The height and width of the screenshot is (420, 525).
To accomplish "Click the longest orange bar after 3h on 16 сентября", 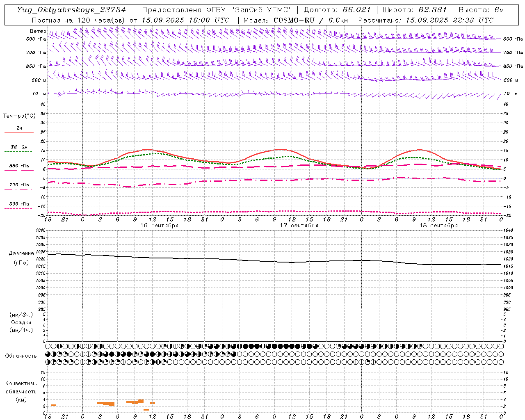I will click(x=106, y=403).
